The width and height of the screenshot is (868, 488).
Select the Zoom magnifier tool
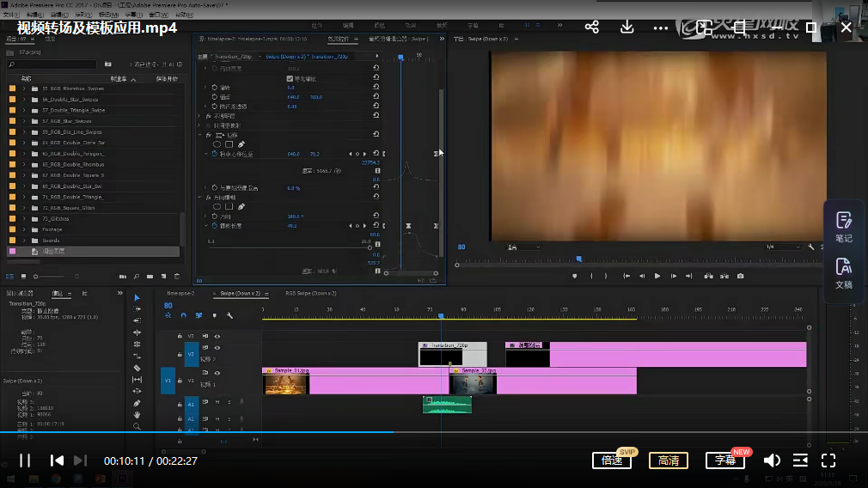pos(137,427)
